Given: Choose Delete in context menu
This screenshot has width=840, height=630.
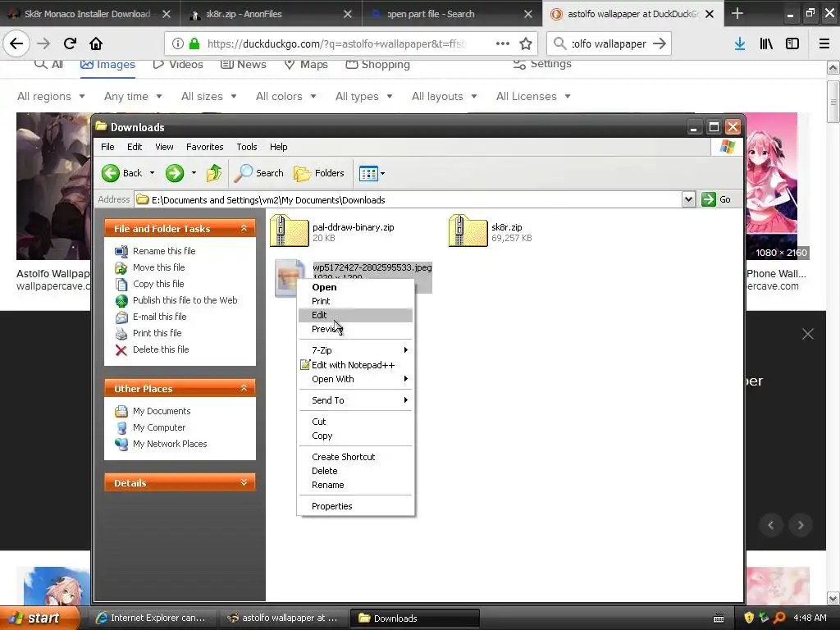Looking at the screenshot, I should click(x=356, y=471).
